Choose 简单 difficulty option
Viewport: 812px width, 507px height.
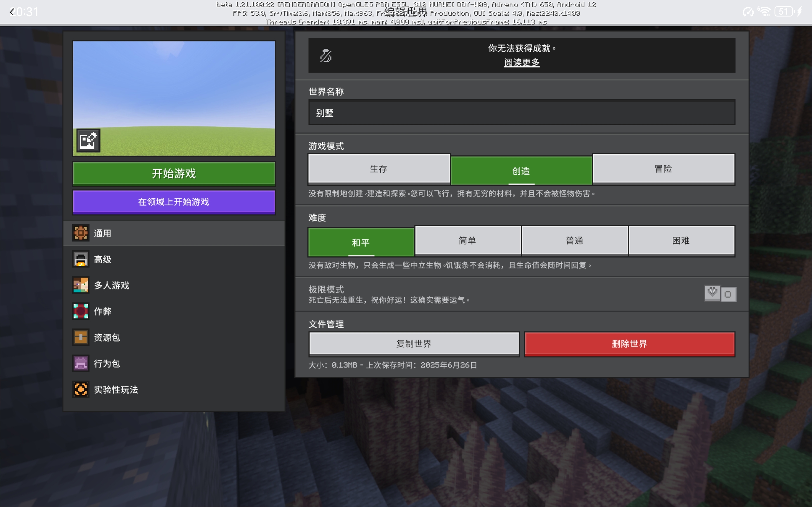coord(468,241)
